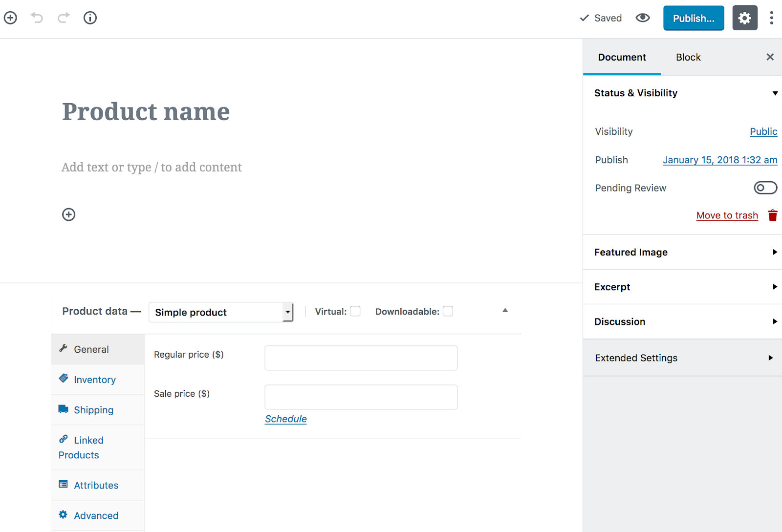Click the blue Publish button
Image resolution: width=782 pixels, height=532 pixels.
coord(693,18)
